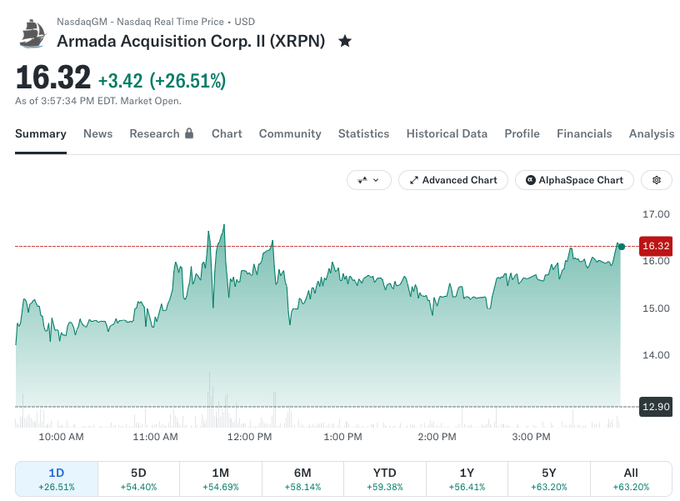Switch to the News tab

98,134
